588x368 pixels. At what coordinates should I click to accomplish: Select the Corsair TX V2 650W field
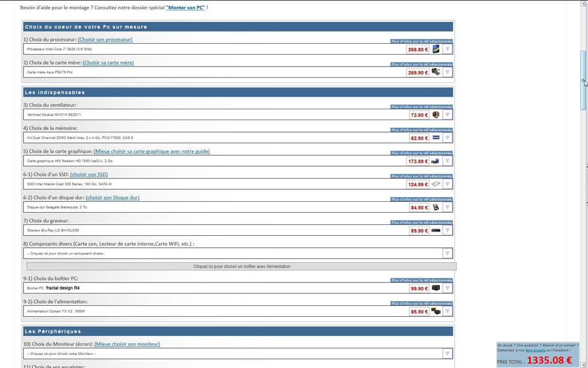(238, 311)
